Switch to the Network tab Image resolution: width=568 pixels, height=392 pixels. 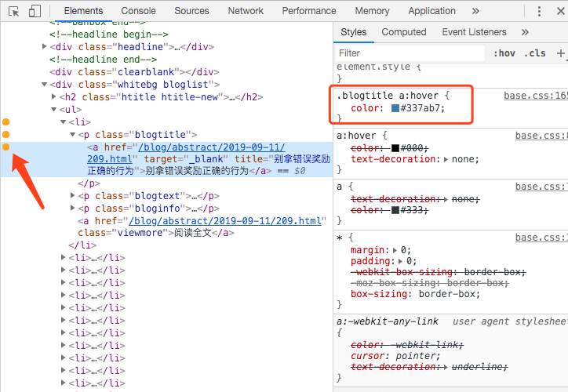pyautogui.click(x=246, y=11)
